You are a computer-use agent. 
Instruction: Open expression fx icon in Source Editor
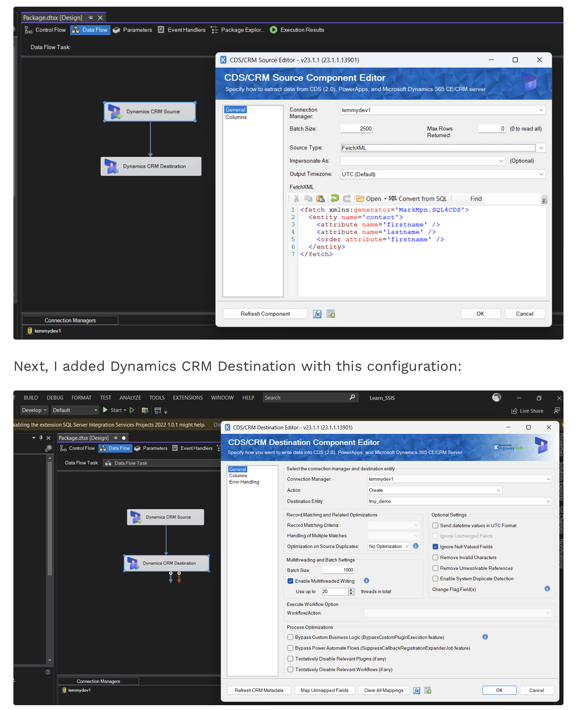tap(317, 314)
